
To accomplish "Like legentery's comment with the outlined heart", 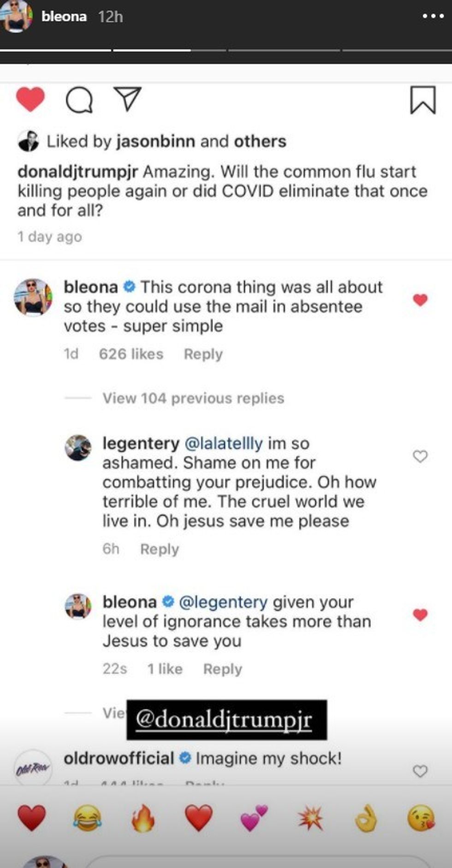I will pos(421,457).
